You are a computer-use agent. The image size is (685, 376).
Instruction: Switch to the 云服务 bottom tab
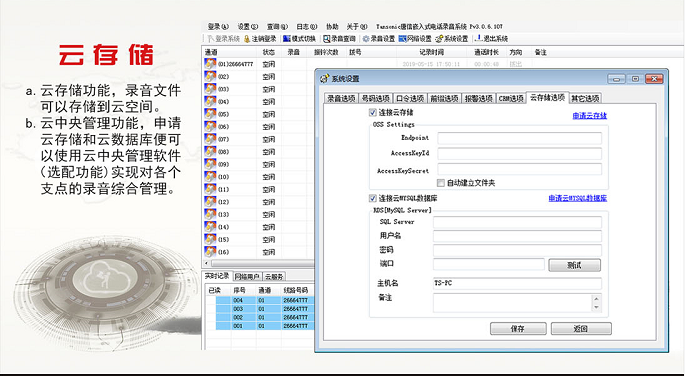coord(274,276)
